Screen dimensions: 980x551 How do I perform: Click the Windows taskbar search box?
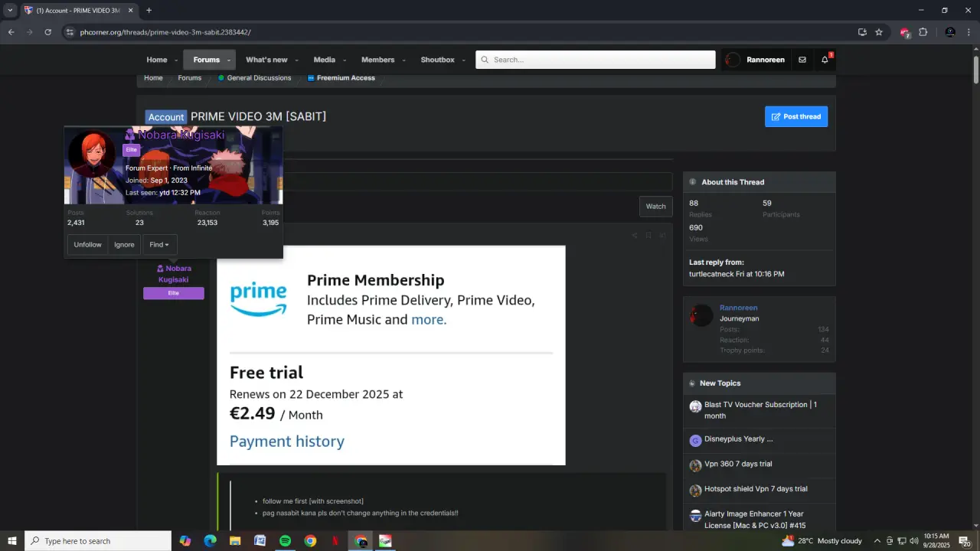98,541
